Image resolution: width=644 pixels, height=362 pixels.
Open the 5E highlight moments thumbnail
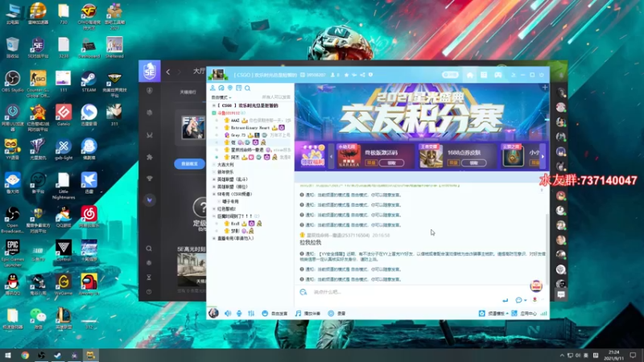pyautogui.click(x=192, y=269)
